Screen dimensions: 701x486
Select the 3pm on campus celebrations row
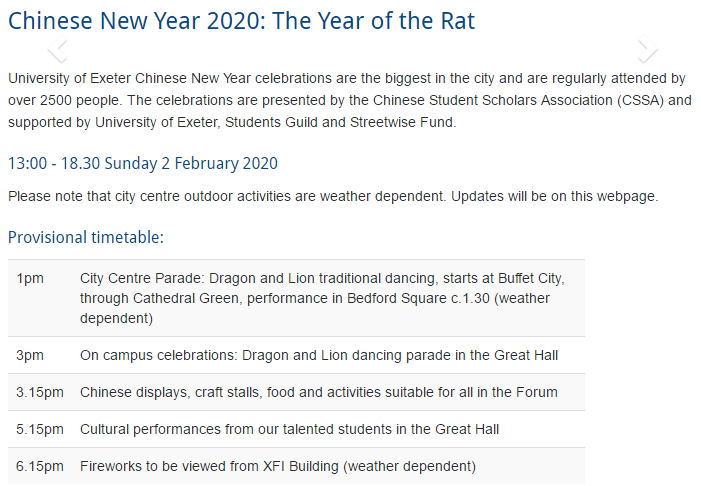pyautogui.click(x=296, y=355)
